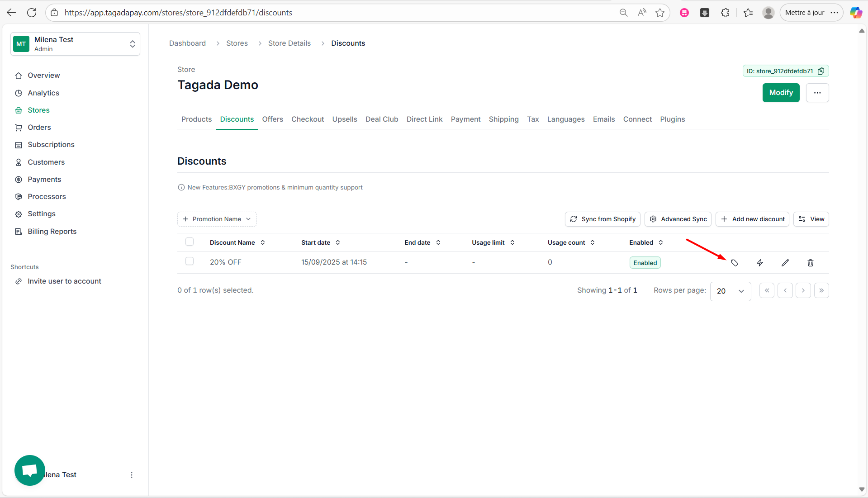Open the green chat support bubble

click(30, 470)
